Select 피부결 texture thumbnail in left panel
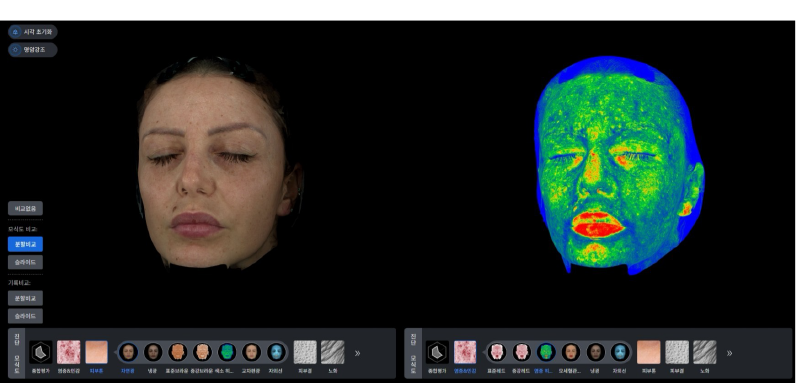 [305, 352]
